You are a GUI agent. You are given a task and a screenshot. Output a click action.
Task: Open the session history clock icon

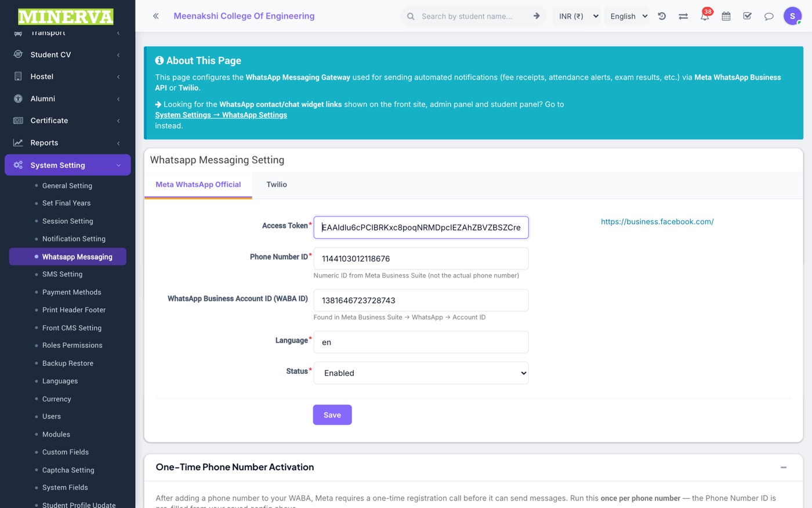pos(662,16)
